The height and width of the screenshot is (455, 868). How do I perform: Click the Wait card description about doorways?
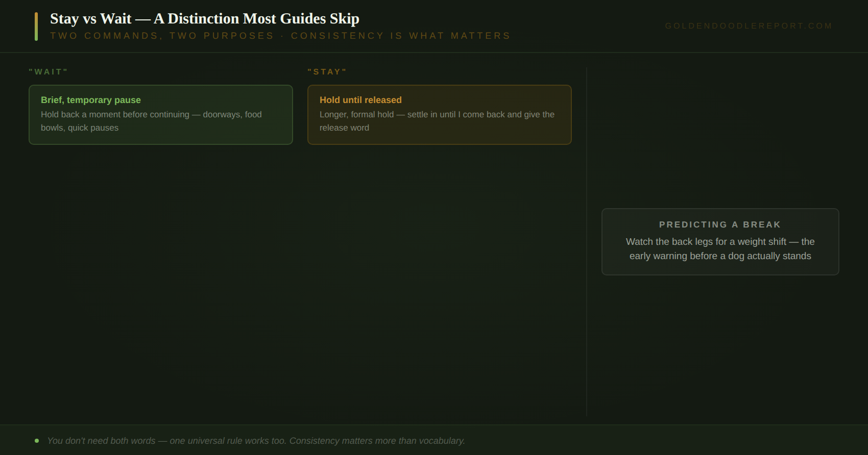click(151, 121)
